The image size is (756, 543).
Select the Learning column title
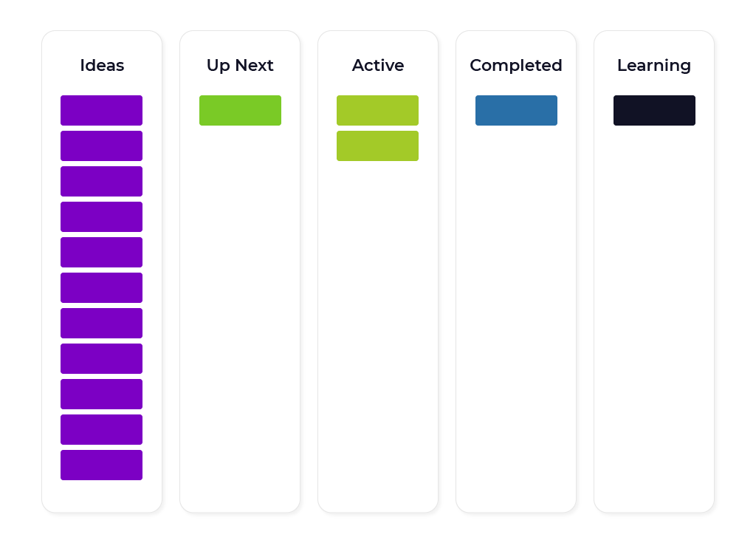(x=654, y=66)
